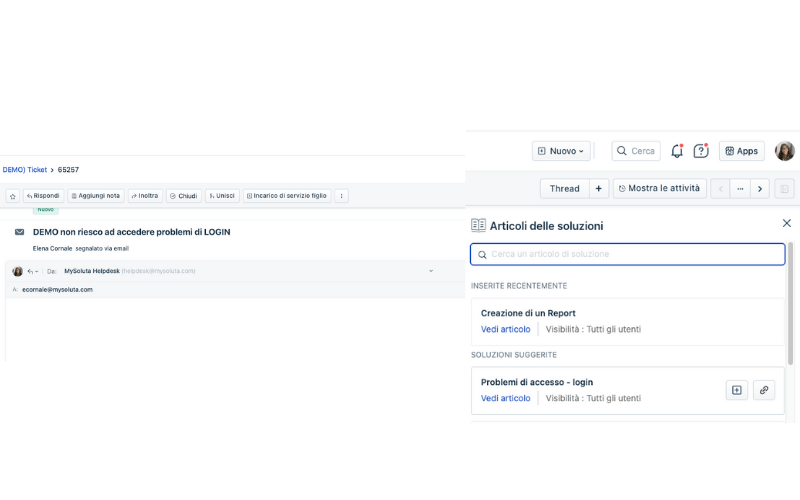Viewport: 800px width, 500px height.
Task: Click the SOLUZIONI SUGGERITE heading
Action: [x=514, y=355]
